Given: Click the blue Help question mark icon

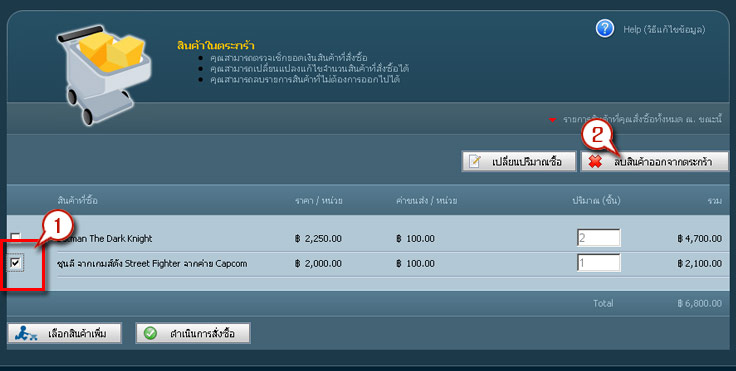Looking at the screenshot, I should pos(605,29).
